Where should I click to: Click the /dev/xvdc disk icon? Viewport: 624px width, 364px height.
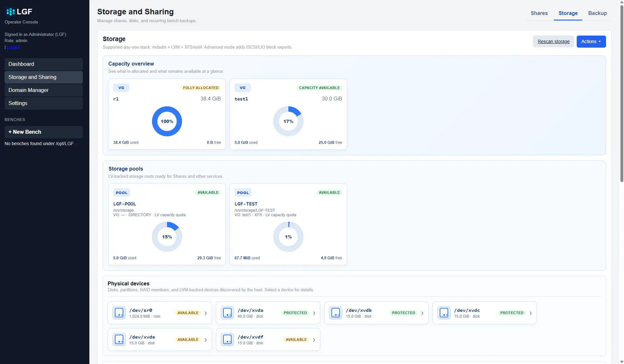444,313
